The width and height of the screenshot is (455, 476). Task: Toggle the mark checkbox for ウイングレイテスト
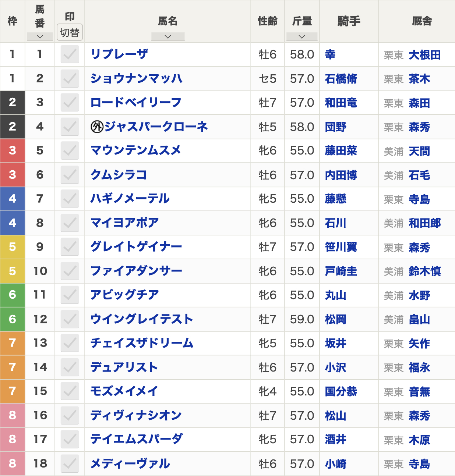[x=70, y=319]
